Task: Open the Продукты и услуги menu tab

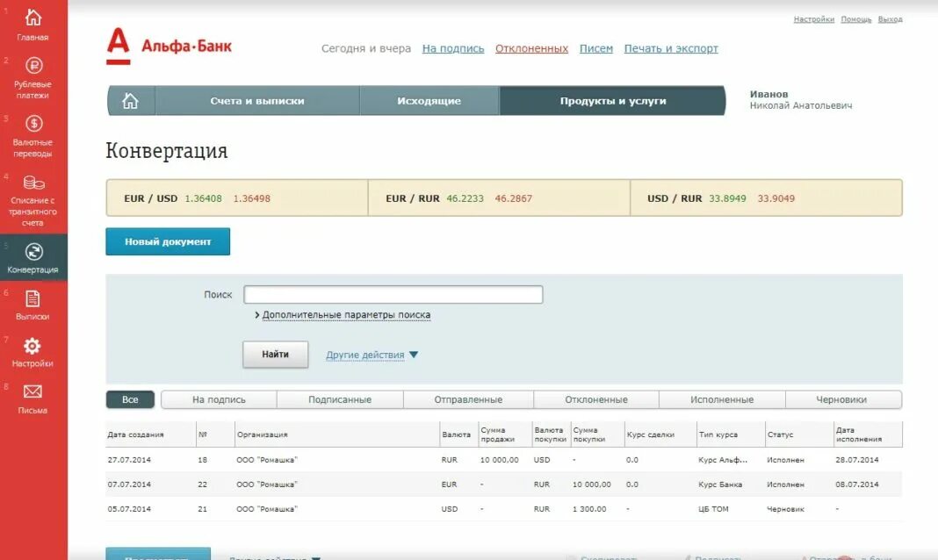Action: (x=612, y=101)
